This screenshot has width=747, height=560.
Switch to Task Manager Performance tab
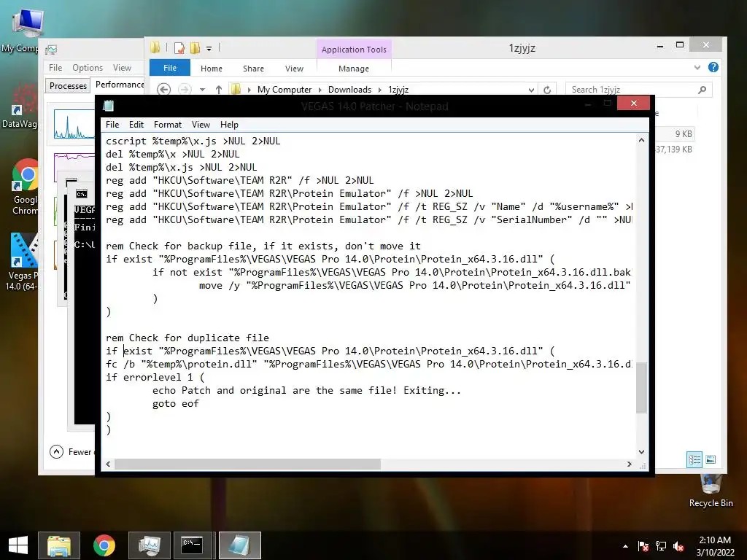[119, 85]
